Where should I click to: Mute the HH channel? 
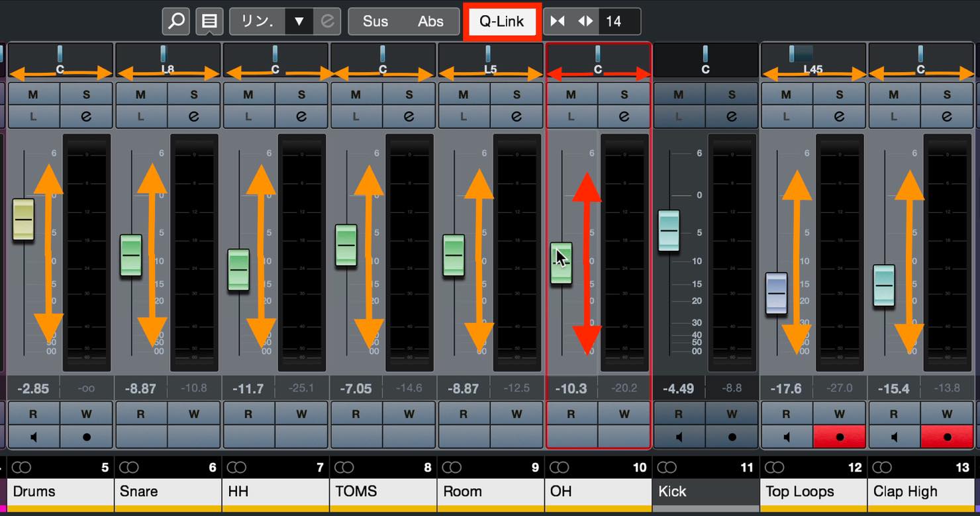click(248, 95)
